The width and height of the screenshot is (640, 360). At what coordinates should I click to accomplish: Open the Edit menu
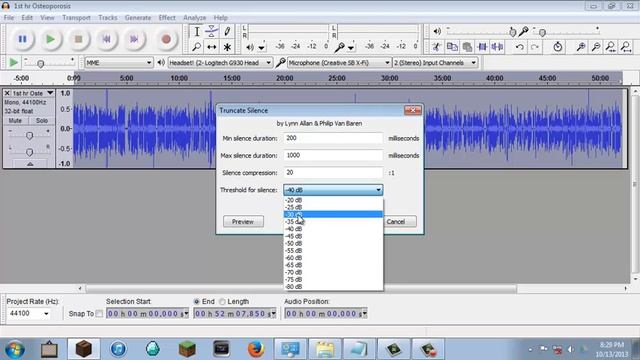(27, 18)
